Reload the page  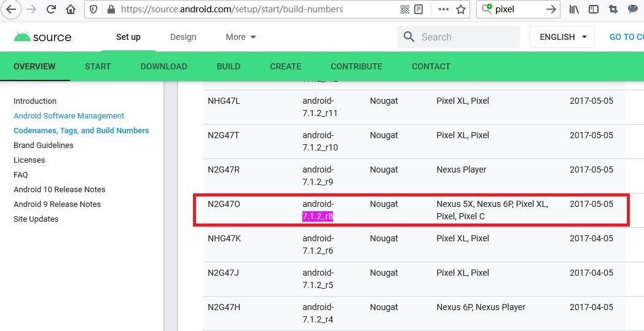pos(51,9)
